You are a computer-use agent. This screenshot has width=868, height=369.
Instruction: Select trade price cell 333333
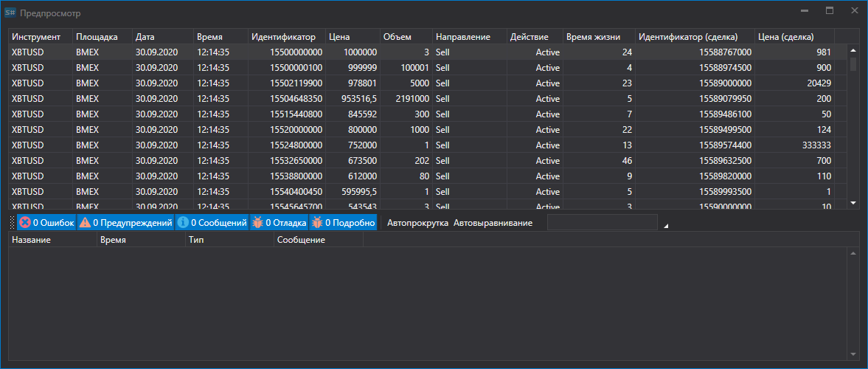794,145
